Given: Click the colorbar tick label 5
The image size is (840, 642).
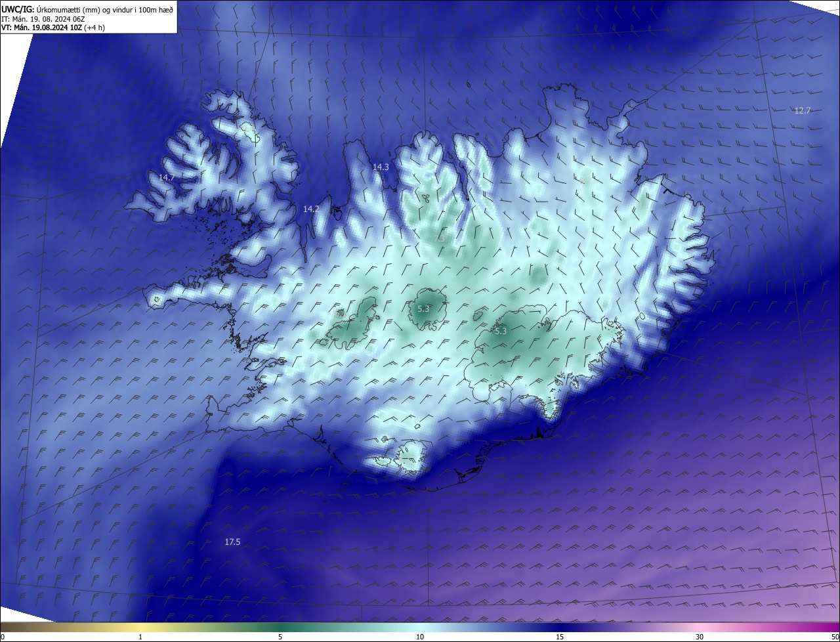Looking at the screenshot, I should pyautogui.click(x=280, y=637).
